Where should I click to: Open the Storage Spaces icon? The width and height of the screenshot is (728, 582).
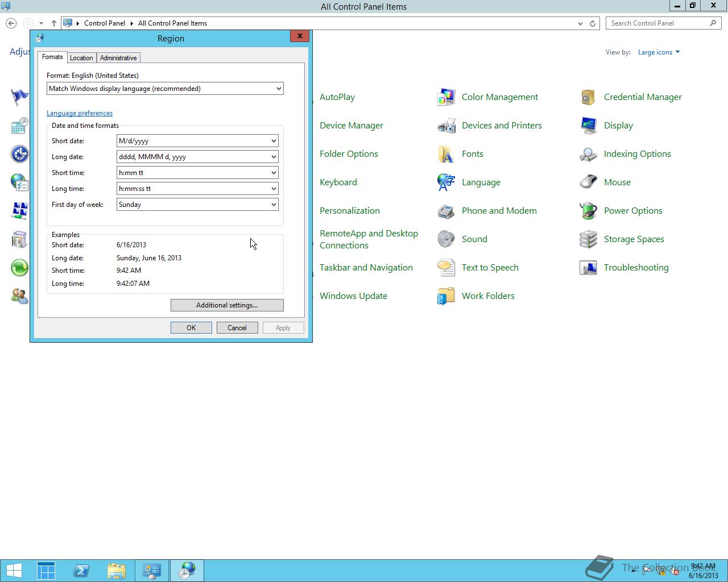(x=588, y=239)
